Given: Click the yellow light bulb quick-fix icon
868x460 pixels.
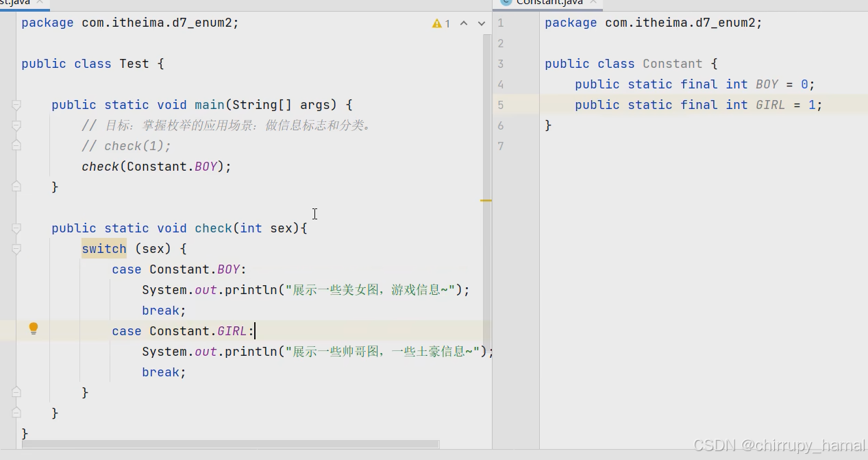Looking at the screenshot, I should point(33,329).
